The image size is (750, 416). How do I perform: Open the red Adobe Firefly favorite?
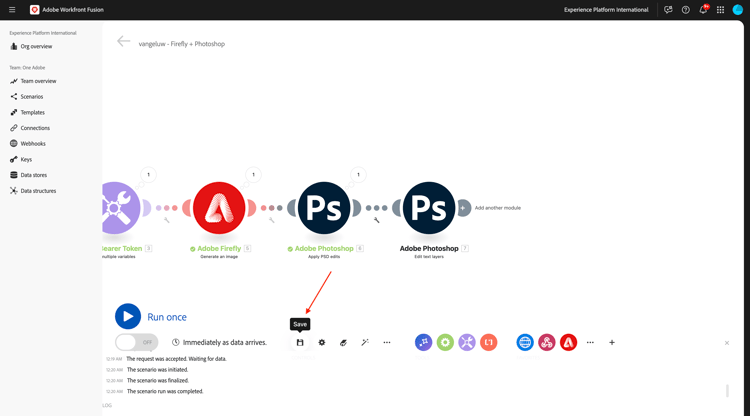point(569,342)
